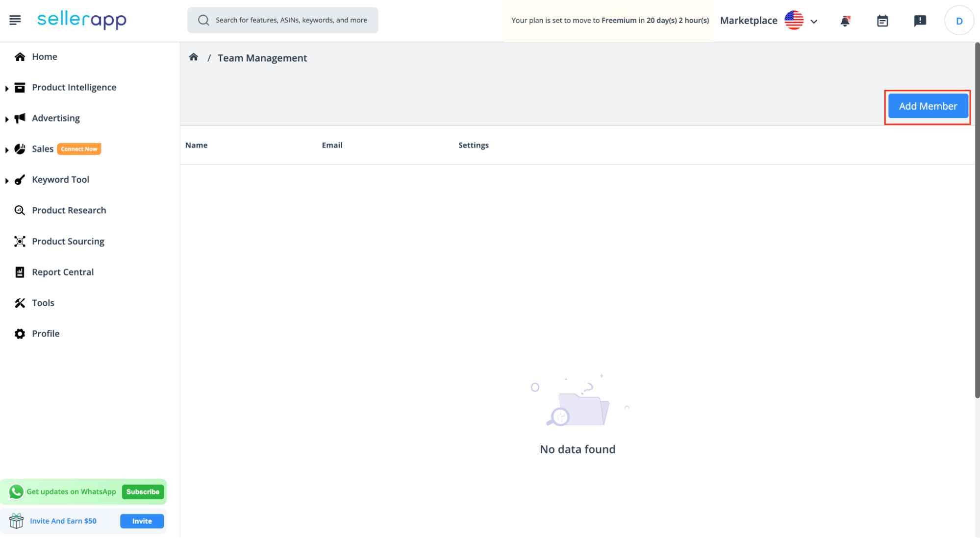Click the SellerApp home logo icon
The width and height of the screenshot is (980, 538).
coord(81,20)
